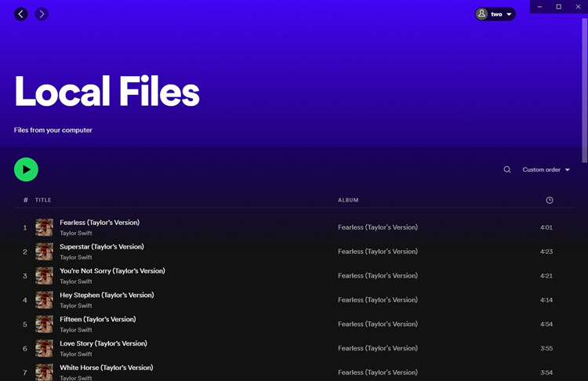588x381 pixels.
Task: Open Taylor Swift artist under Superstar
Action: pos(76,257)
